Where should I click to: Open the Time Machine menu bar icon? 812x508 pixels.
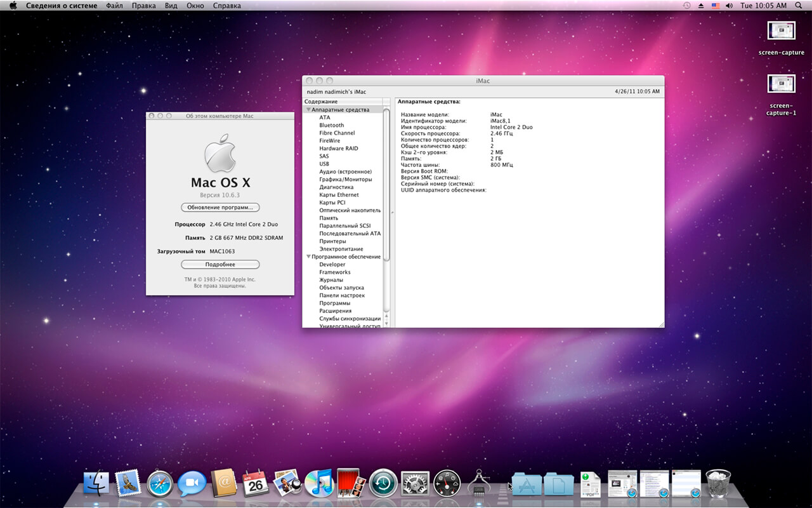click(x=686, y=6)
